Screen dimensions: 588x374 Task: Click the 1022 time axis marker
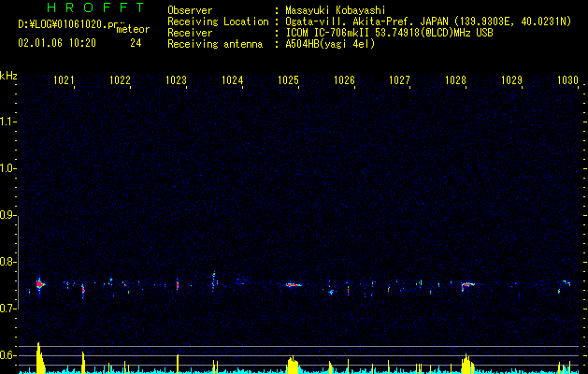tap(120, 79)
